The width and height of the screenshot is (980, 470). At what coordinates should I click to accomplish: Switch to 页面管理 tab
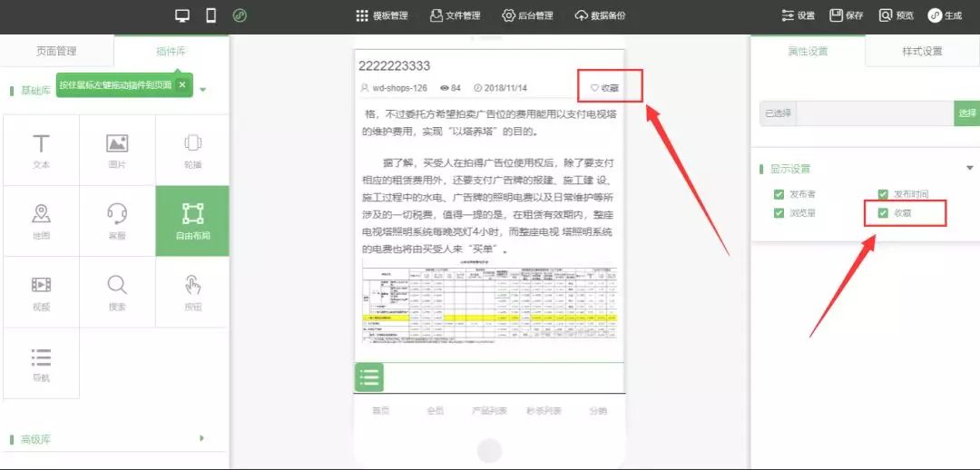point(57,51)
